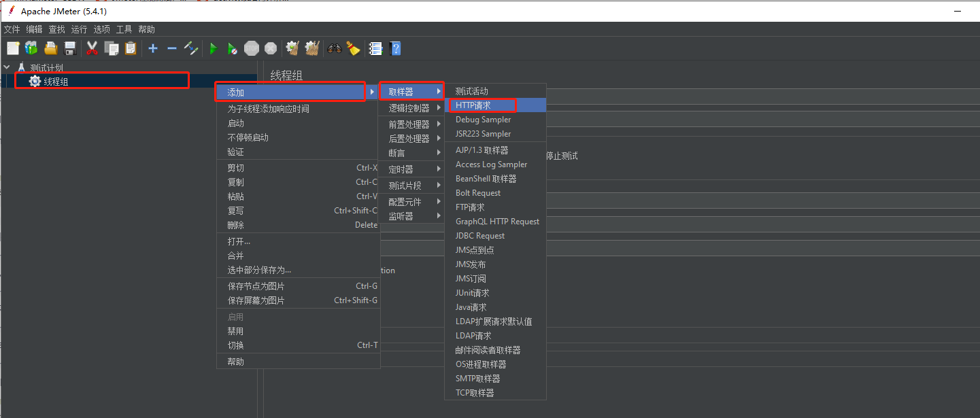Select JSR223 Sampler in the submenu
The width and height of the screenshot is (980, 418).
click(x=496, y=134)
